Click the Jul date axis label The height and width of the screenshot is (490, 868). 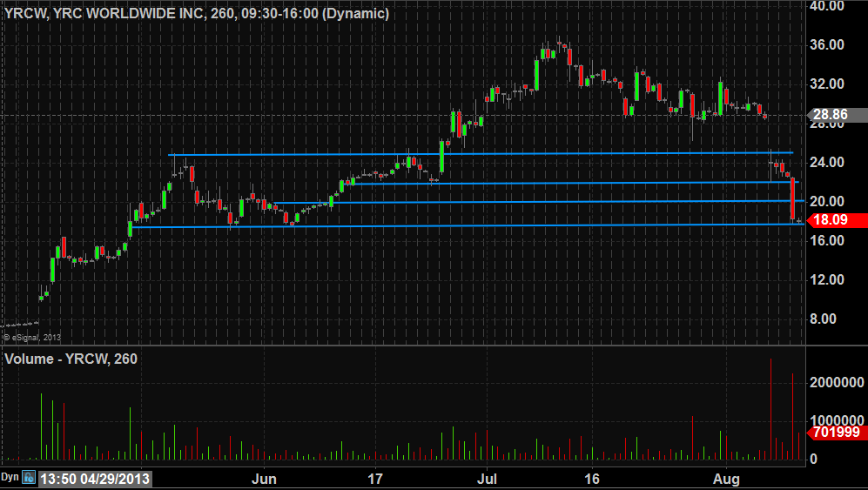pos(488,479)
